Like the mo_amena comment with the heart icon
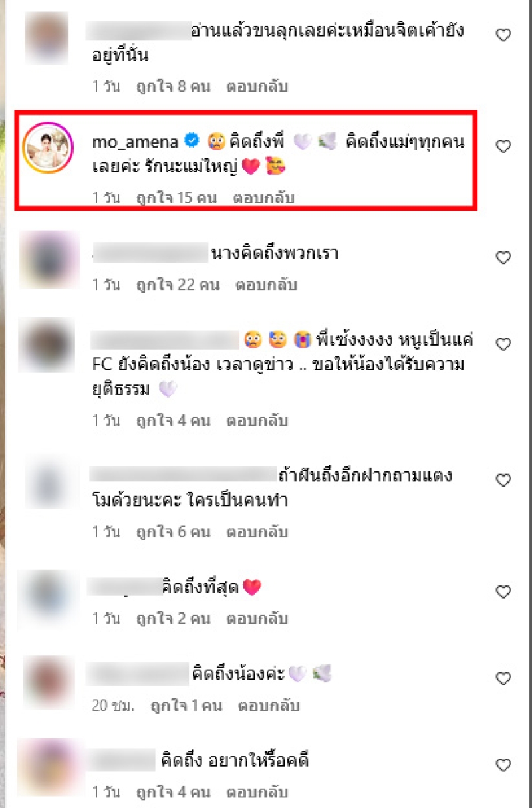 504,146
